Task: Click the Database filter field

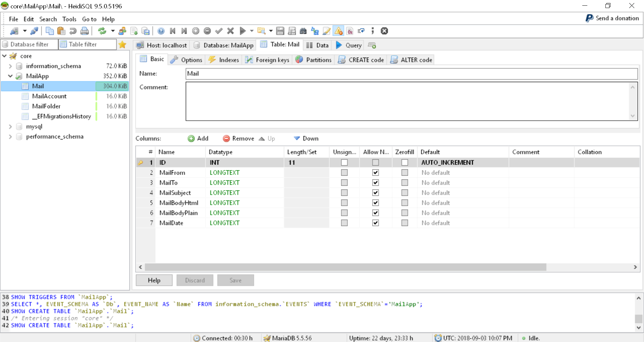Action: click(30, 44)
